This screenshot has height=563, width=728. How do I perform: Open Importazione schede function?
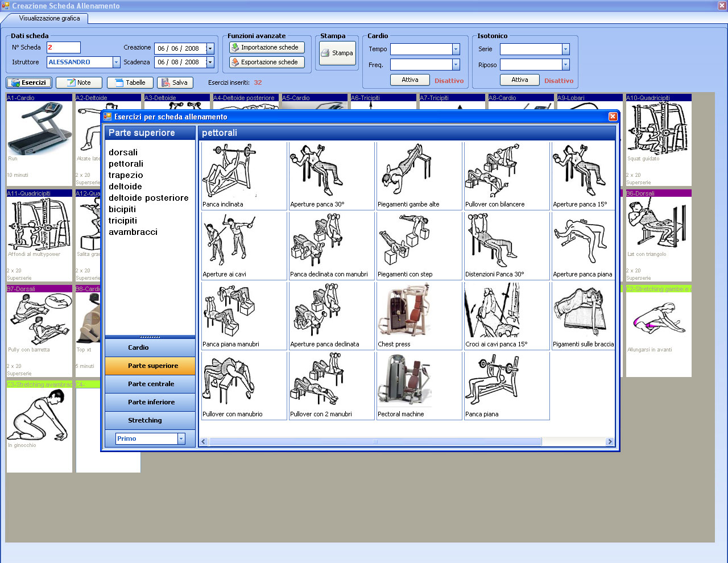point(267,48)
